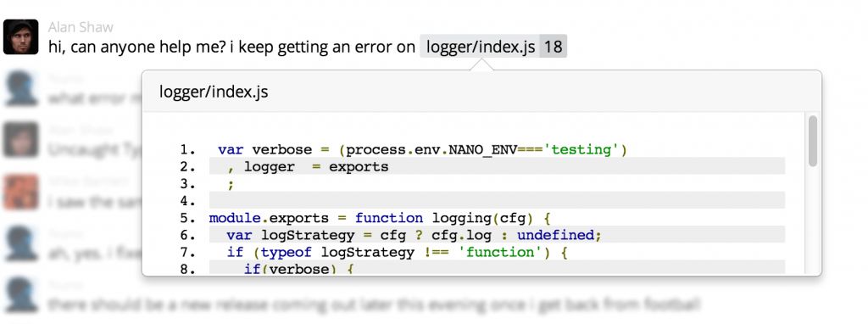Click the Alan Shaw username
The width and height of the screenshot is (868, 324).
point(81,27)
